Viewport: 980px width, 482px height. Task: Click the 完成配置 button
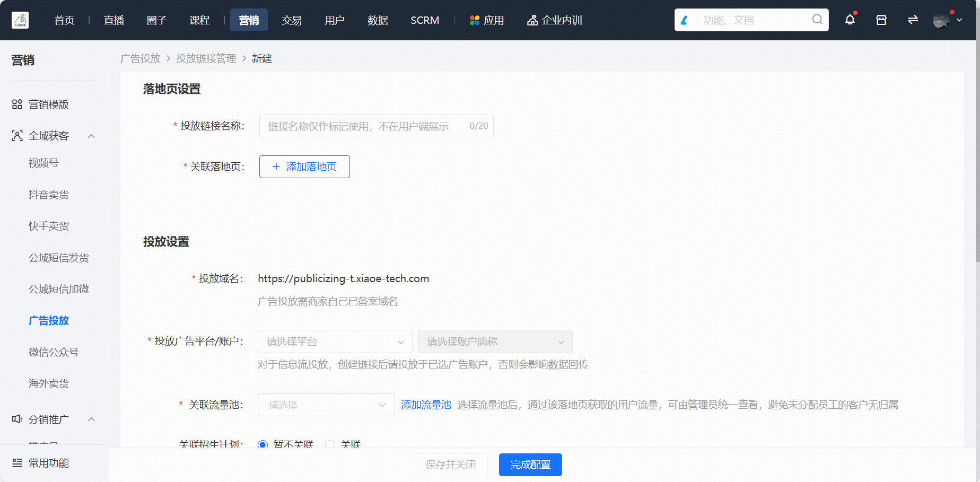tap(530, 465)
